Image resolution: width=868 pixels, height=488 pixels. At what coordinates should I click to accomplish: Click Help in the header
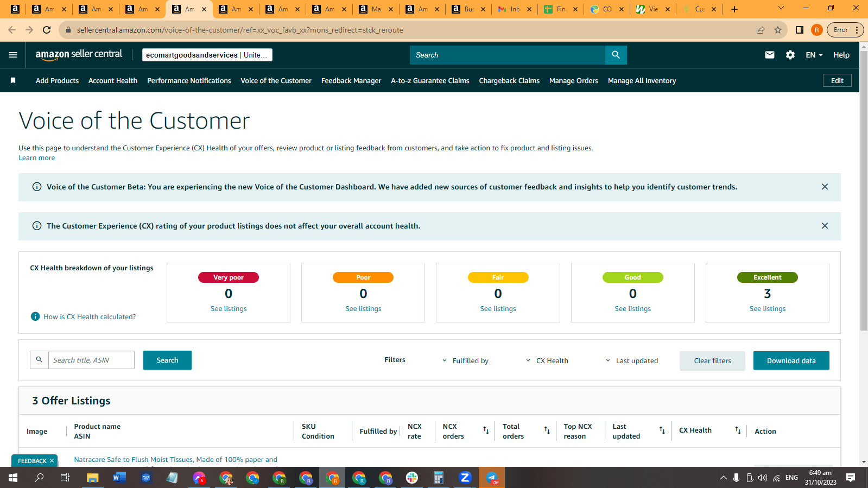pos(841,55)
